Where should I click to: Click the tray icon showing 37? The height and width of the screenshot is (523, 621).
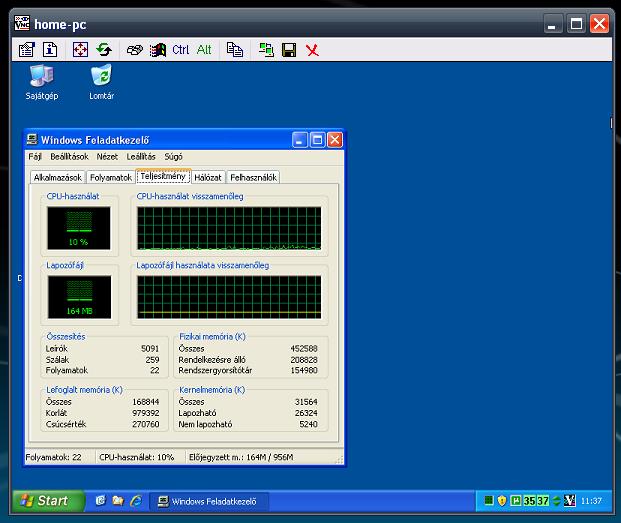click(543, 501)
